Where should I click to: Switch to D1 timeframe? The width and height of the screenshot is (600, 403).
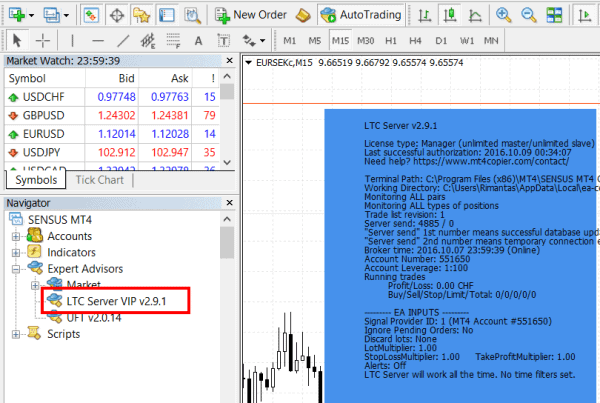coord(441,41)
